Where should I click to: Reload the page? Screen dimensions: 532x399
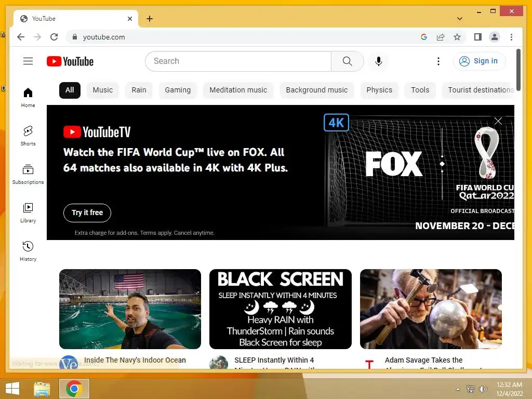[x=54, y=37]
